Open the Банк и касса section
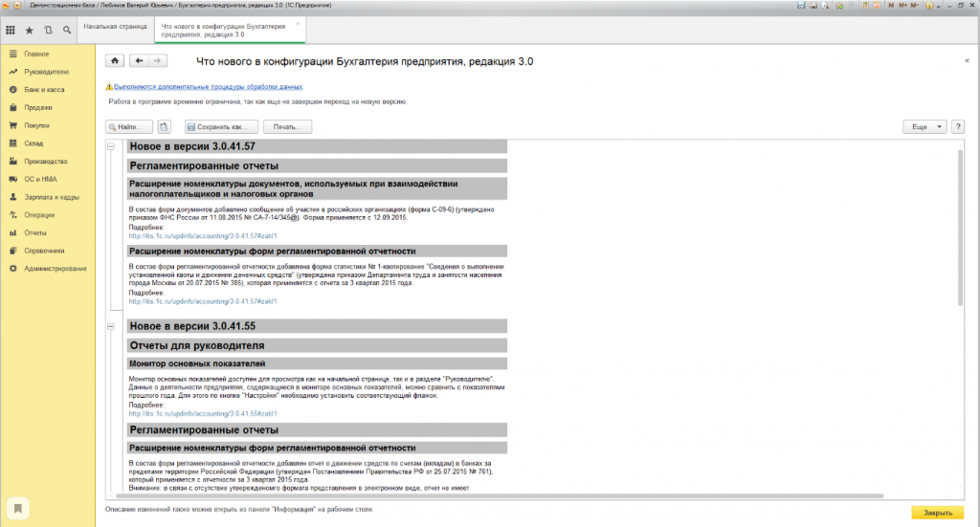The width and height of the screenshot is (980, 527). click(44, 89)
